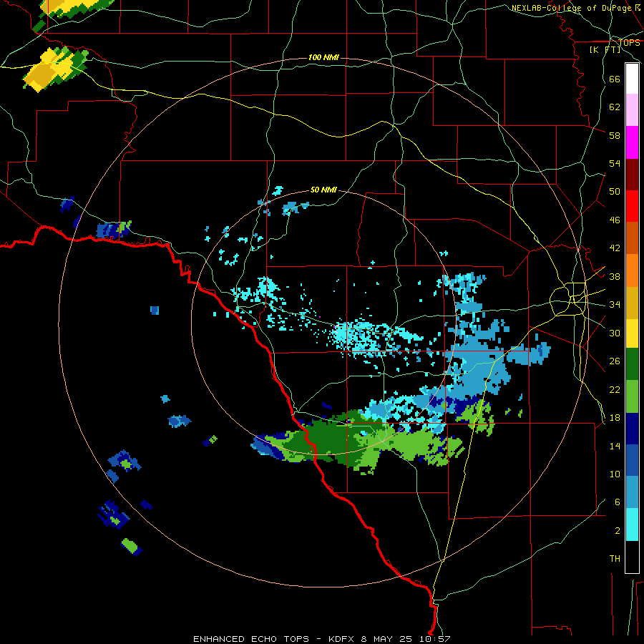Click the 58 legend value
The image size is (644, 644).
[x=615, y=135]
